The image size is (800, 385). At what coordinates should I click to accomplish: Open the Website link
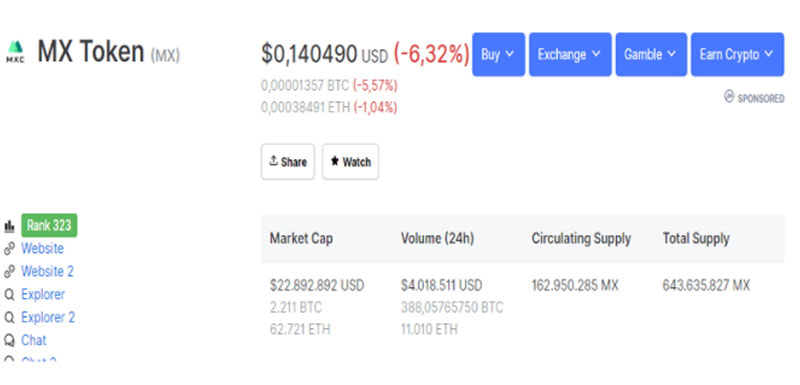42,249
